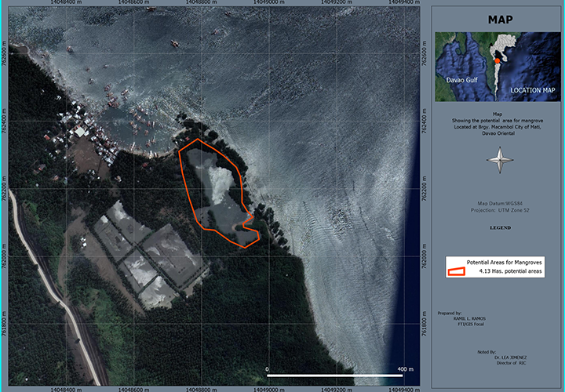Click the projection UTM Zone 52 text
This screenshot has width=565, height=392.
tap(500, 211)
